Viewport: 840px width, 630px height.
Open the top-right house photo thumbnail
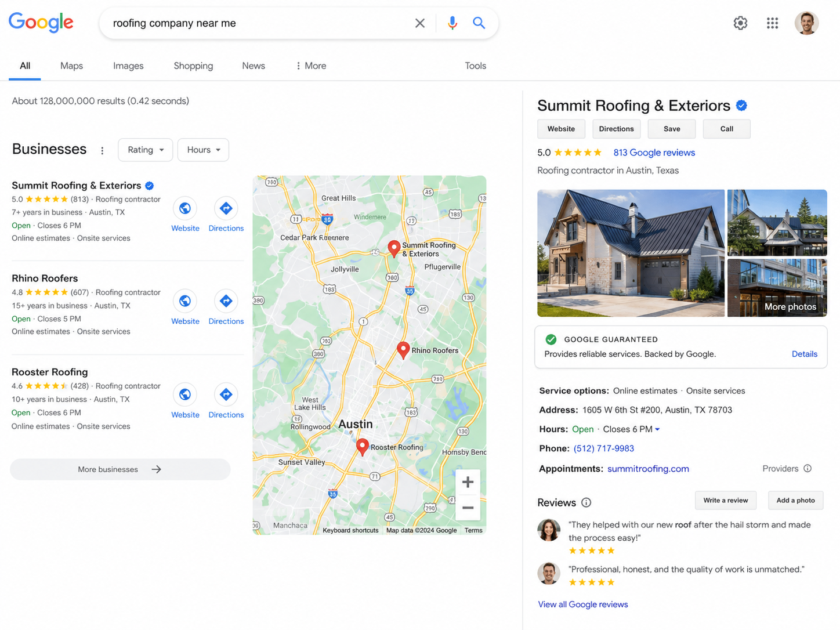coord(777,223)
